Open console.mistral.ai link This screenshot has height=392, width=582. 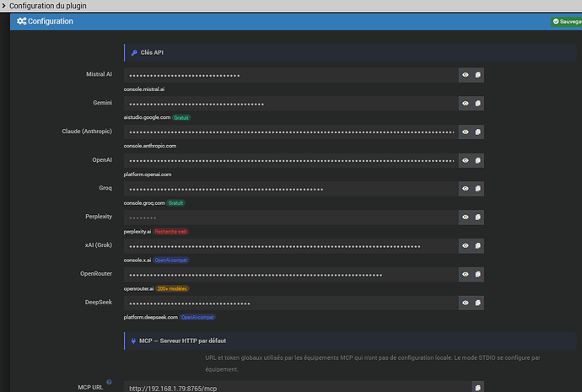pos(144,89)
